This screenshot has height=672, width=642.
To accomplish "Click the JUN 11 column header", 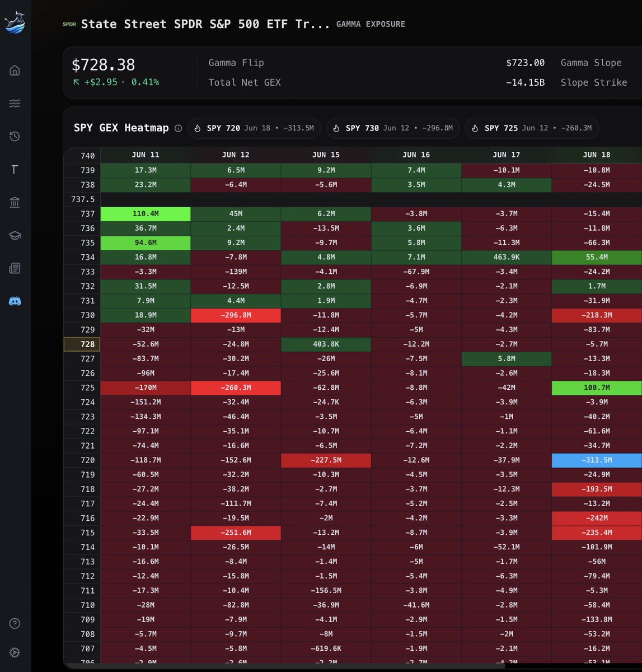I will (x=146, y=155).
